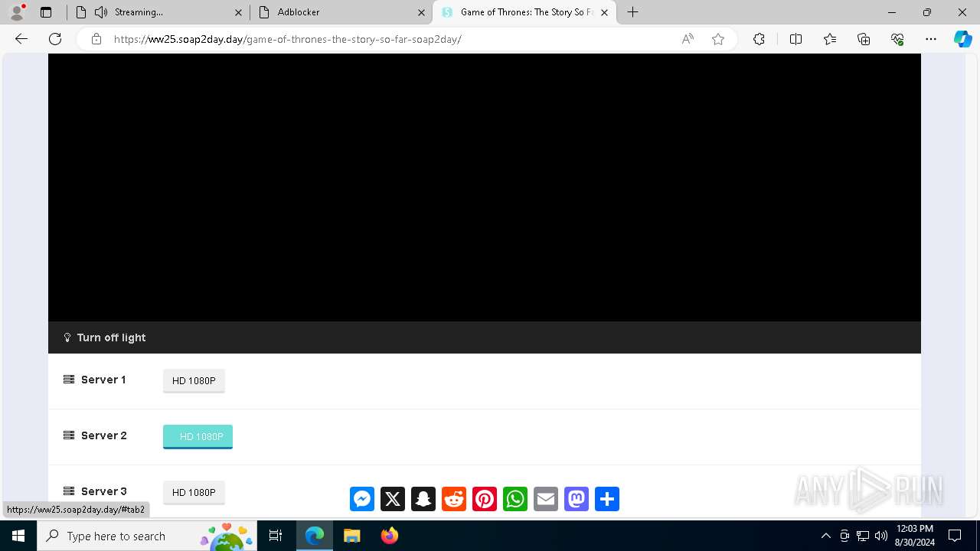Click the black video player area
The image size is (980, 551).
click(x=485, y=187)
